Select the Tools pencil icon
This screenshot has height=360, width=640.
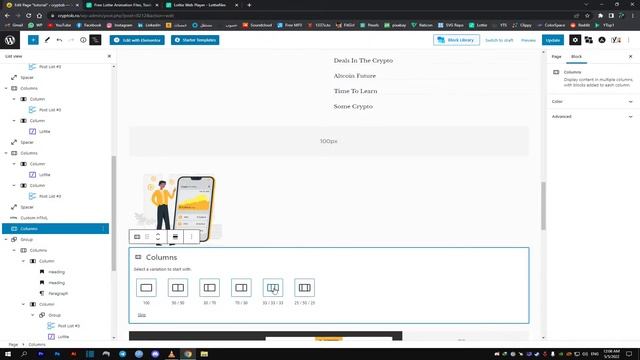coord(47,40)
